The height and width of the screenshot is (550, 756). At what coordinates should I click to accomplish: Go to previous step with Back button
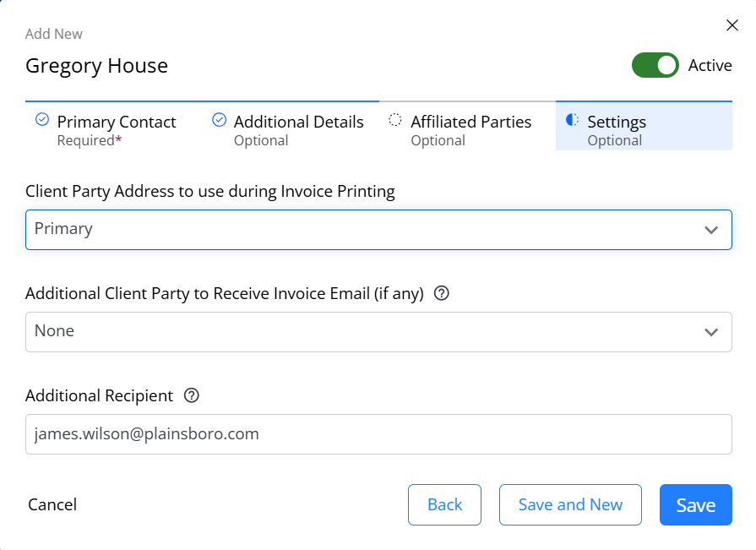click(x=444, y=504)
